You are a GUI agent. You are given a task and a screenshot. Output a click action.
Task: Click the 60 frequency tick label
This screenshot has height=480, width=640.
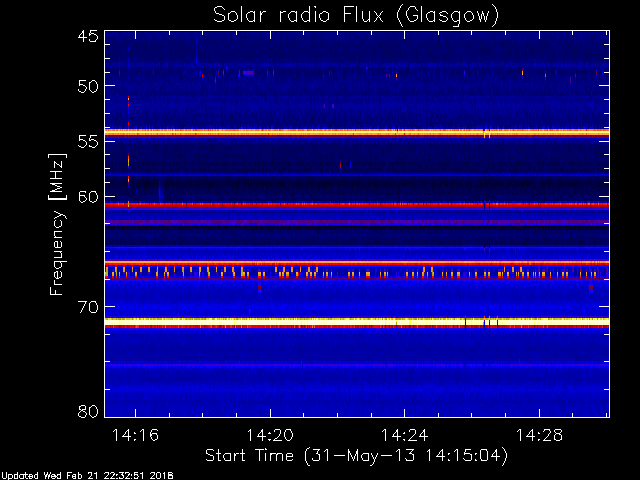pos(88,197)
